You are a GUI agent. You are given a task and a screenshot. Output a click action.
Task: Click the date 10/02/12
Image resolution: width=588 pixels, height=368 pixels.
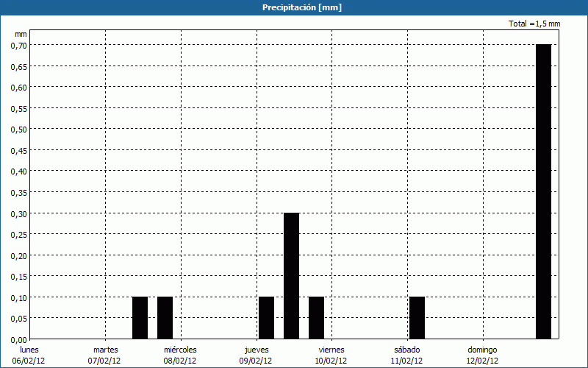(x=330, y=361)
